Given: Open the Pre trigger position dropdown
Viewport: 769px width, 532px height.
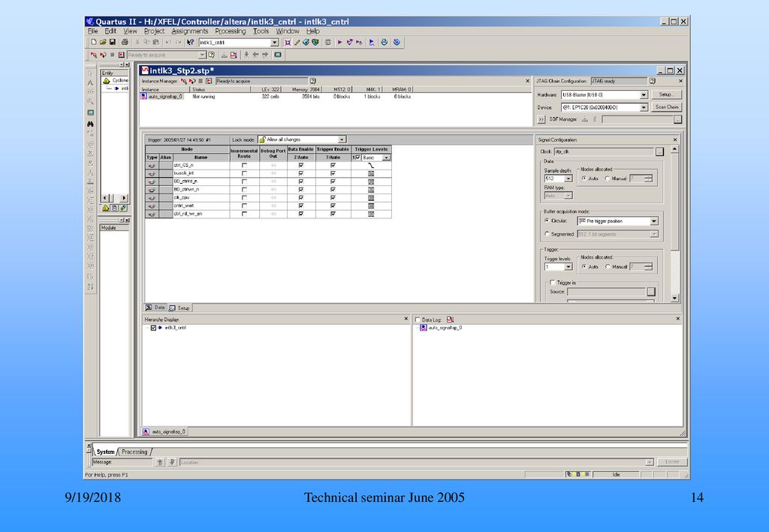Looking at the screenshot, I should pos(654,221).
